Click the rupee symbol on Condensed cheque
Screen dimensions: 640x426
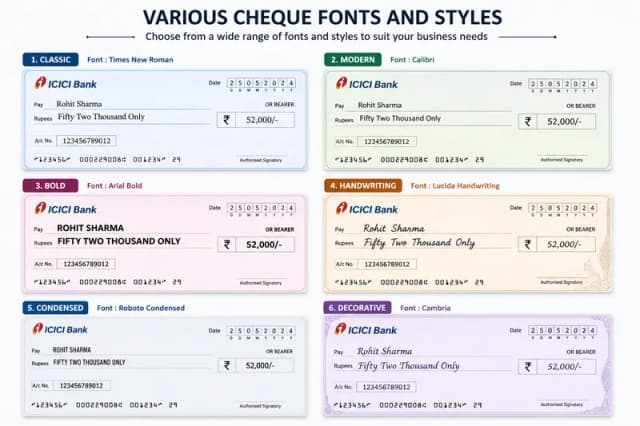tap(227, 365)
